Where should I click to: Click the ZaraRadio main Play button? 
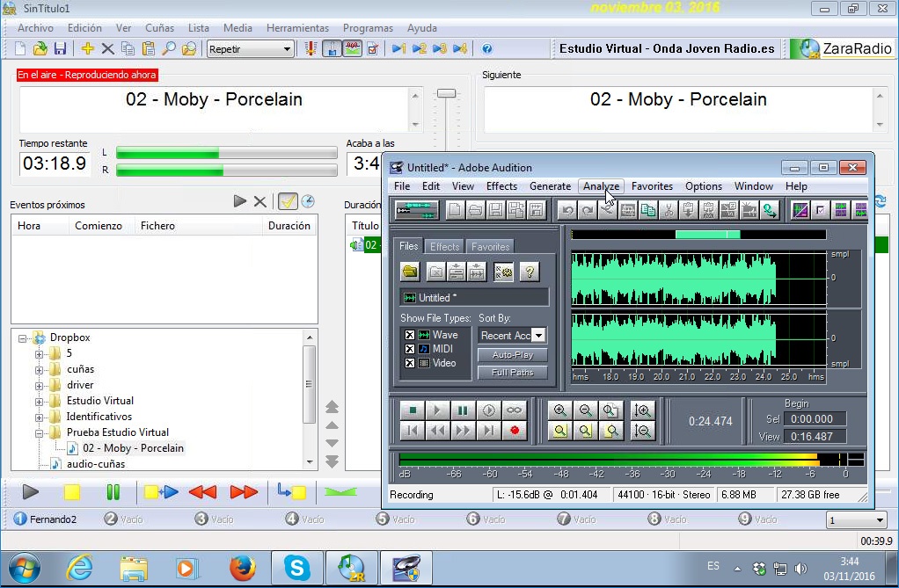(x=30, y=491)
